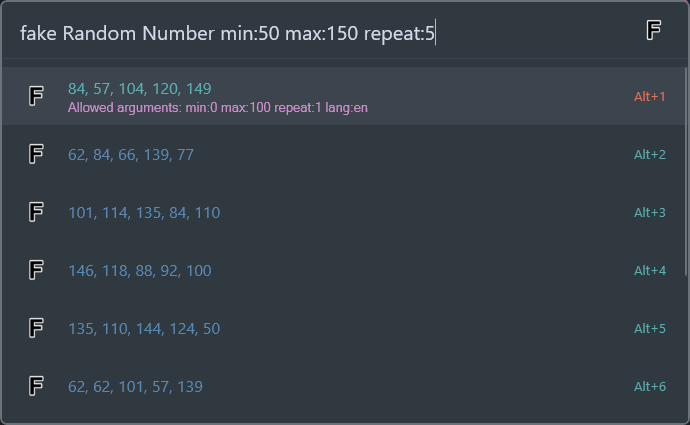This screenshot has width=690, height=425.
Task: Click the F icon beside result 84, 57, 104, 120, 149
Action: click(x=36, y=96)
